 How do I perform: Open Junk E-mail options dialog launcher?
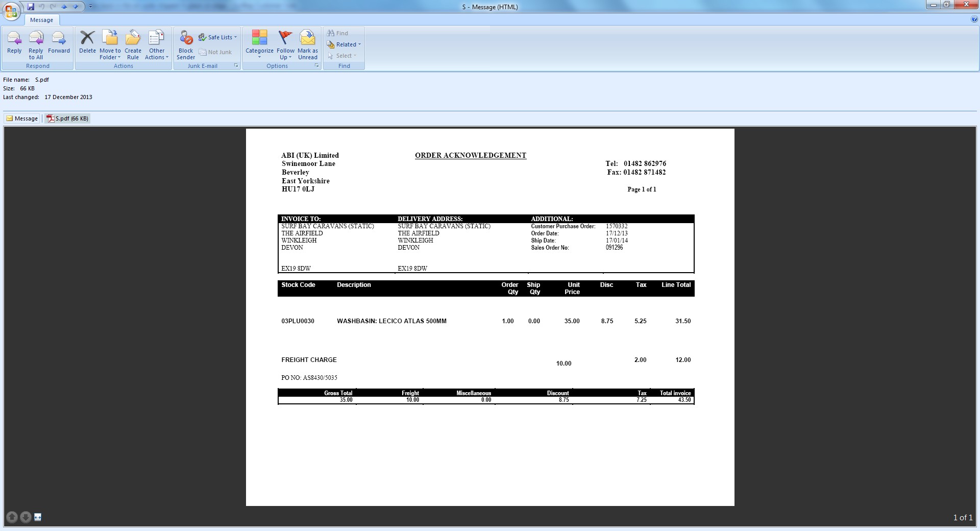click(x=236, y=65)
